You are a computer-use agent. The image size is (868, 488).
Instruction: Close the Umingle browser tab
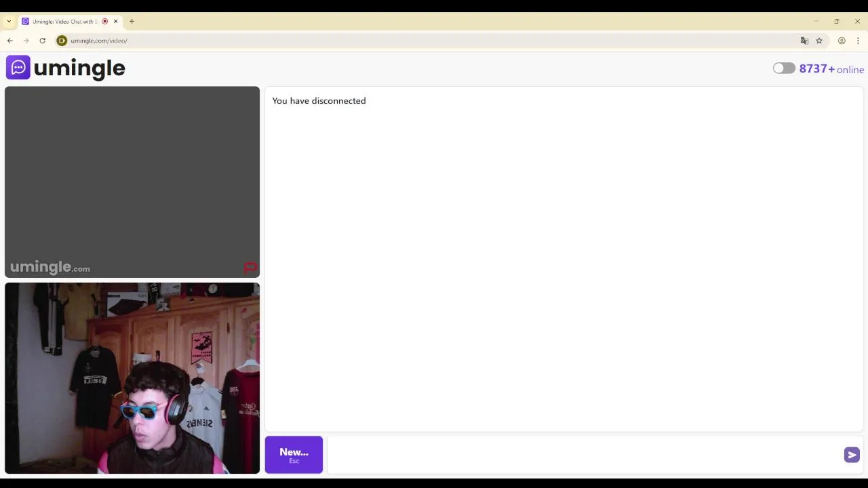115,22
